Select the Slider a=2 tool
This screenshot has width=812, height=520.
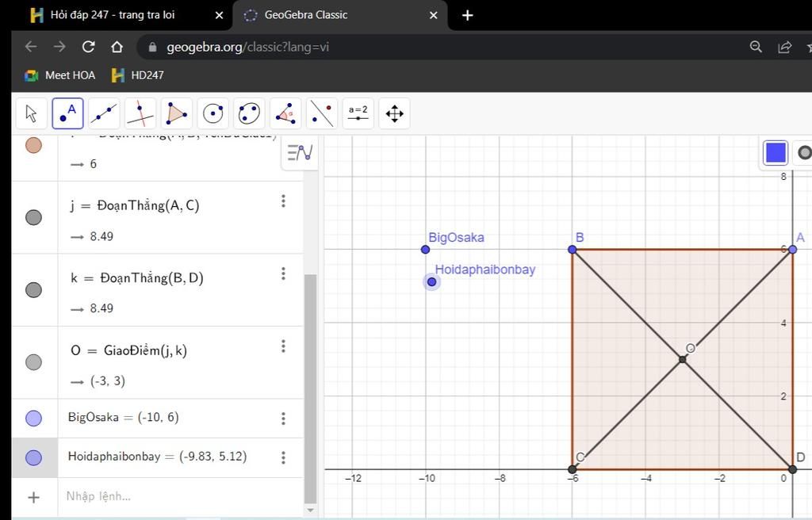(x=358, y=113)
